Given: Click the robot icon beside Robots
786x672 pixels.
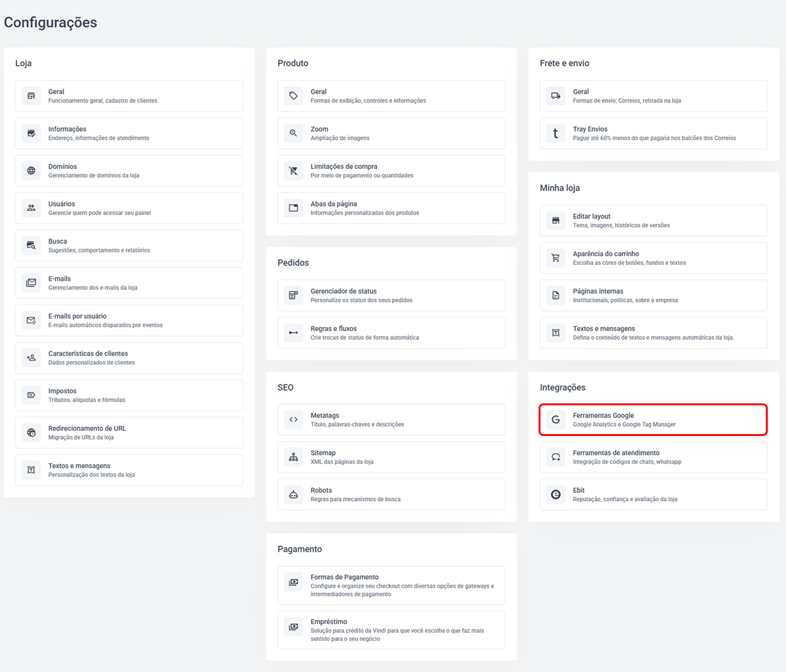Looking at the screenshot, I should (293, 495).
